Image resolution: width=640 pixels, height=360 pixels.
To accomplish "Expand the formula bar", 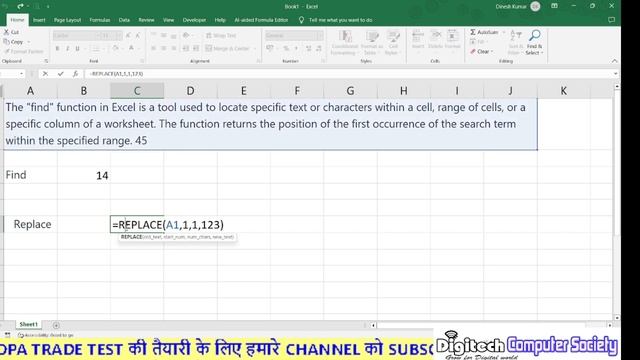I will pyautogui.click(x=616, y=74).
